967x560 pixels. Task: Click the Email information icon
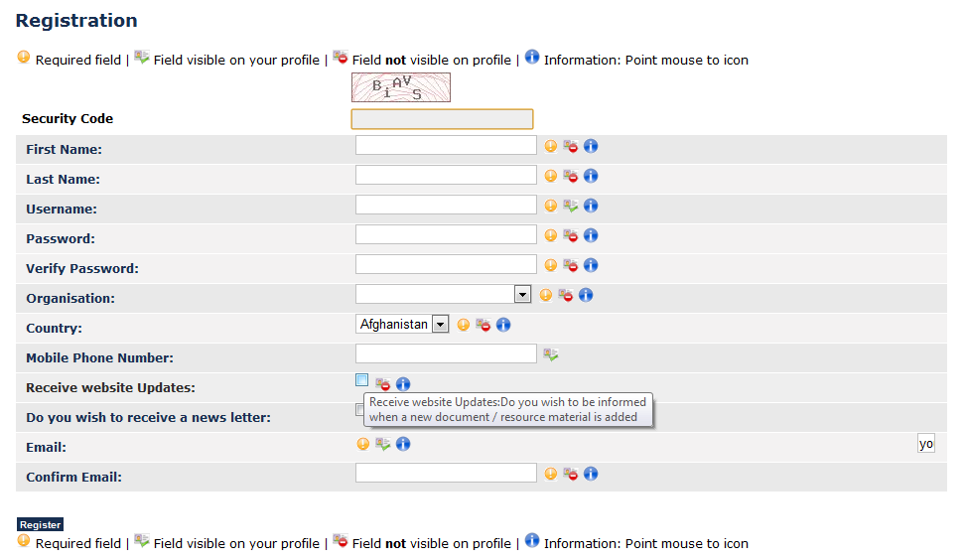click(403, 444)
